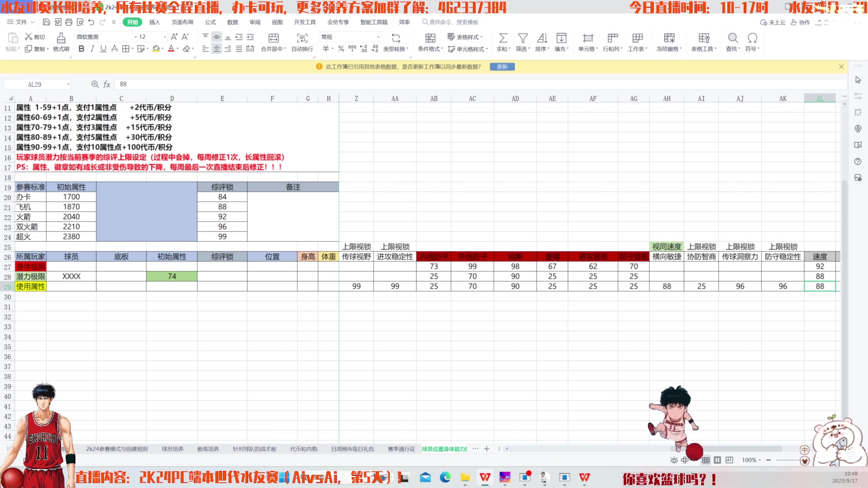
Task: Click the currency format (¥) icon
Action: [x=325, y=49]
